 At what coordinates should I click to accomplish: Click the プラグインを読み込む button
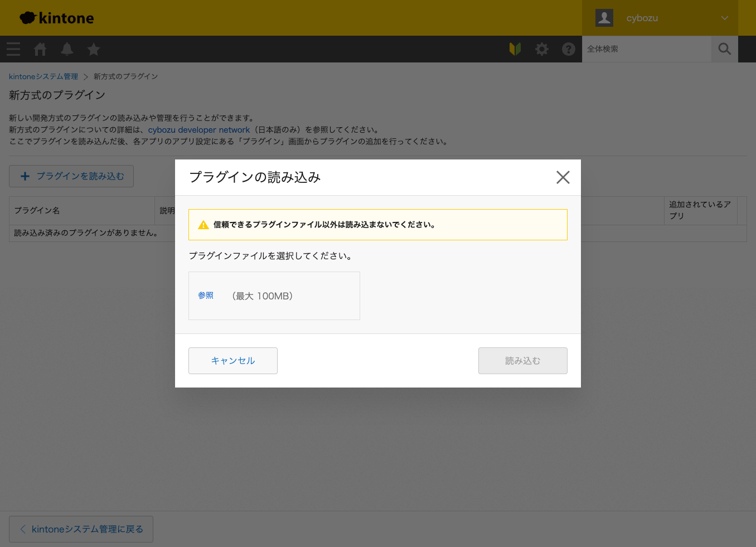[x=71, y=176]
